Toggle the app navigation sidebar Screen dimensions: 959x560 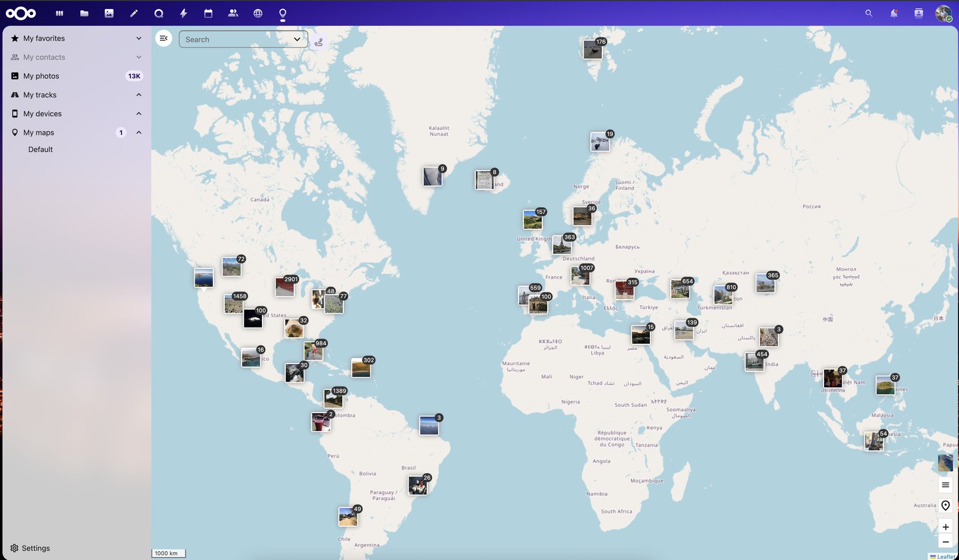click(164, 38)
